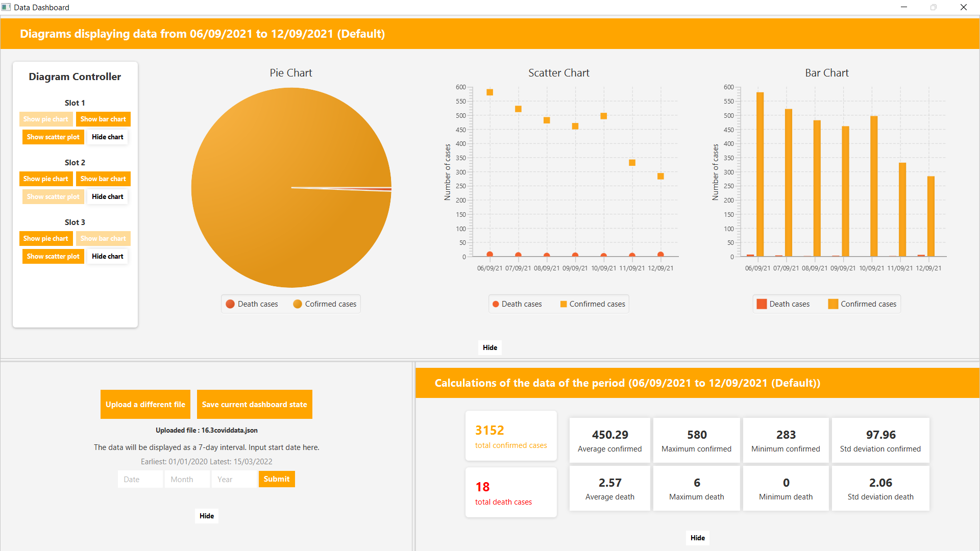Upload a different file

pyautogui.click(x=145, y=404)
